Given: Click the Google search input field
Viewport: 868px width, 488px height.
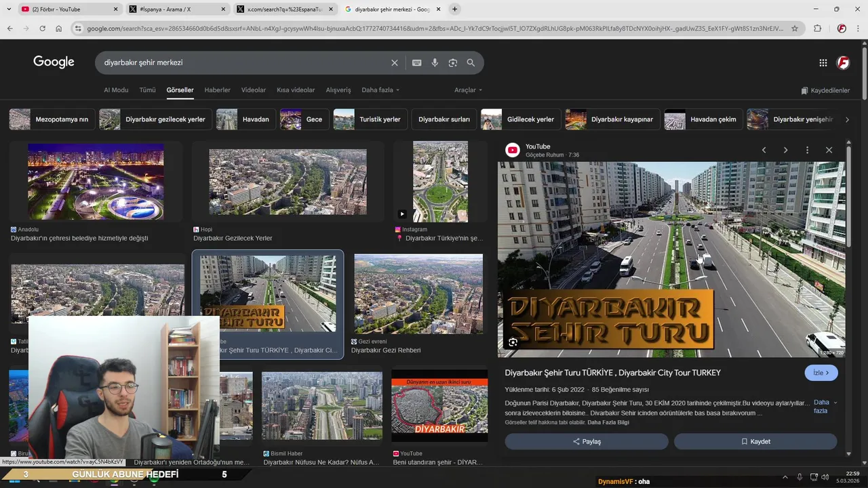Looking at the screenshot, I should [x=244, y=62].
